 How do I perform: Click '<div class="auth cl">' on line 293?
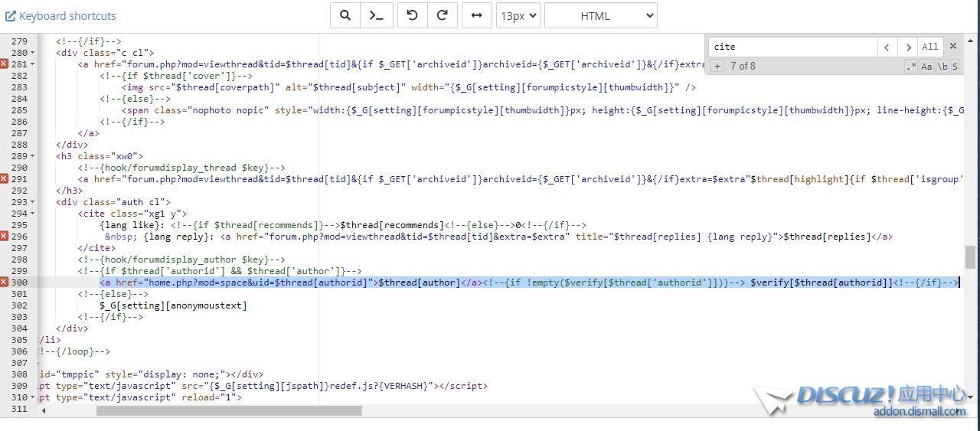click(113, 202)
